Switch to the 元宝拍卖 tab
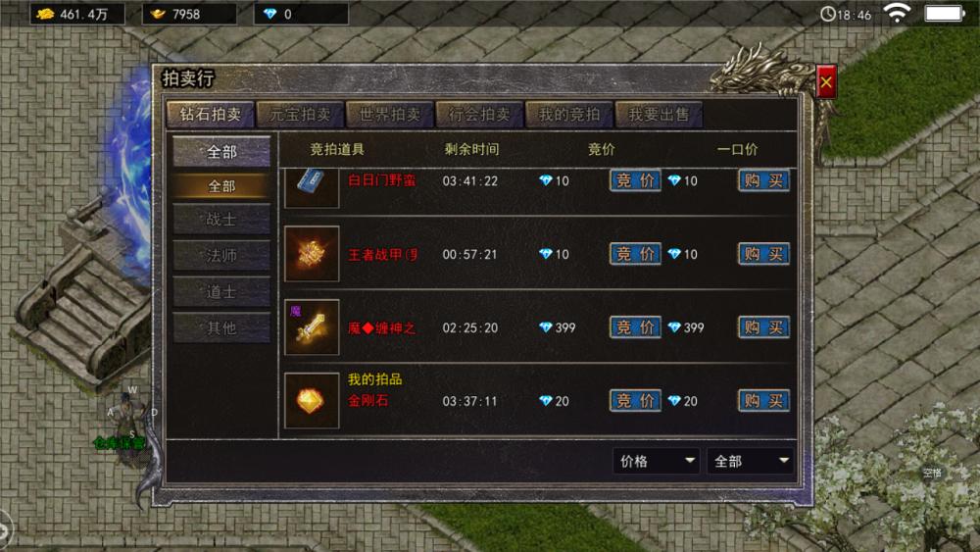The image size is (980, 552). pos(300,115)
